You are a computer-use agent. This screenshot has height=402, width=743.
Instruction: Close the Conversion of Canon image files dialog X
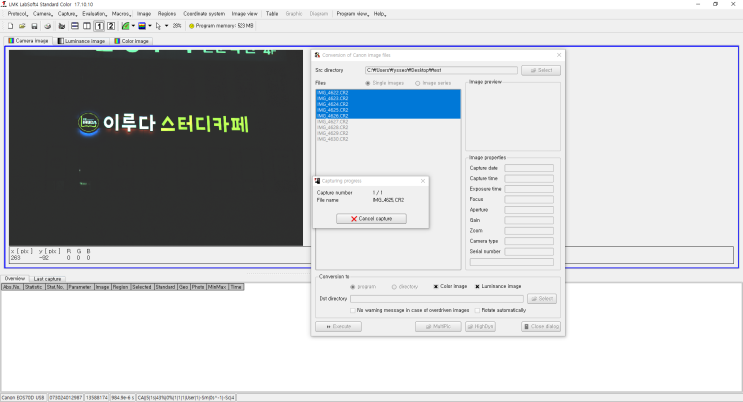(x=559, y=55)
